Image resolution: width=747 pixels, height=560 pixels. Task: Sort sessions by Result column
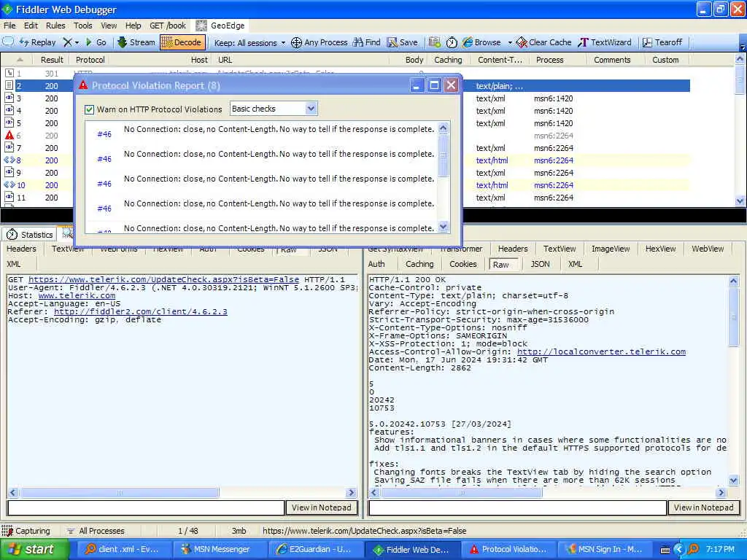tap(52, 60)
